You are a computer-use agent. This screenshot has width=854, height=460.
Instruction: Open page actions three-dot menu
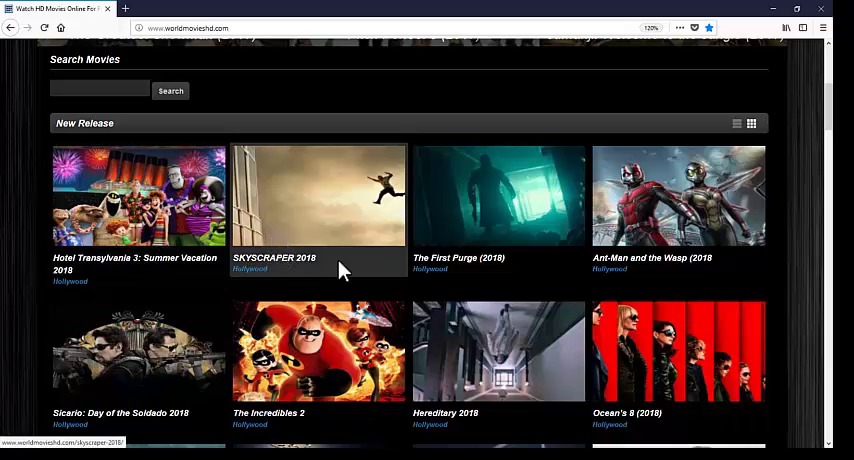[679, 28]
